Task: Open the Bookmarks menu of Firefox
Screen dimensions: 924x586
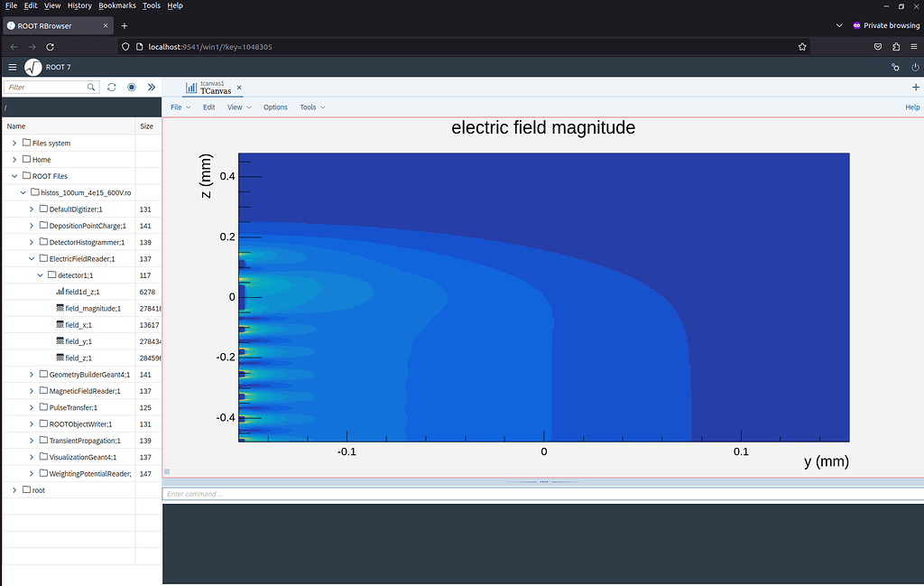Action: [x=116, y=5]
